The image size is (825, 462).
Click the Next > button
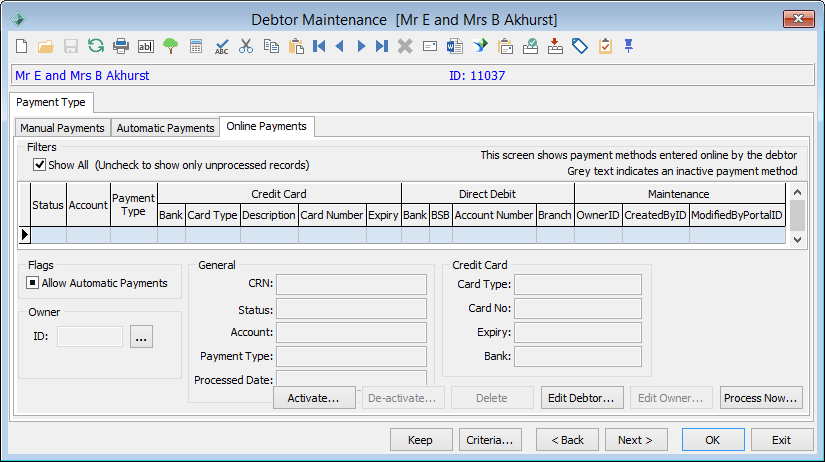point(636,440)
